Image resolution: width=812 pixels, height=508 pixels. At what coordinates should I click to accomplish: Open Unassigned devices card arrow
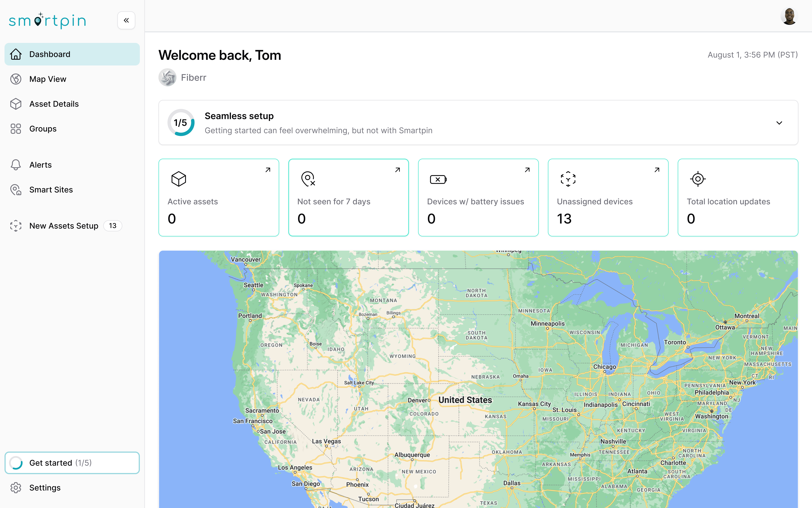657,170
